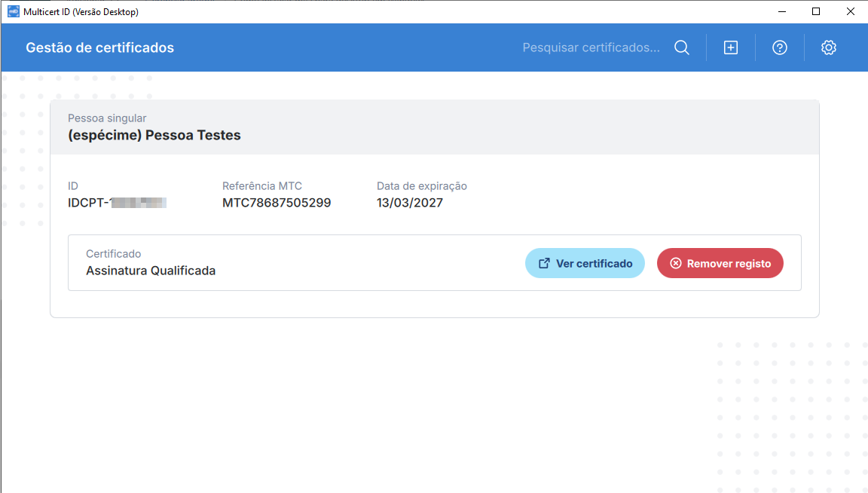Click the Assinatura Qualificada certificate row
The width and height of the screenshot is (868, 493).
click(x=435, y=262)
